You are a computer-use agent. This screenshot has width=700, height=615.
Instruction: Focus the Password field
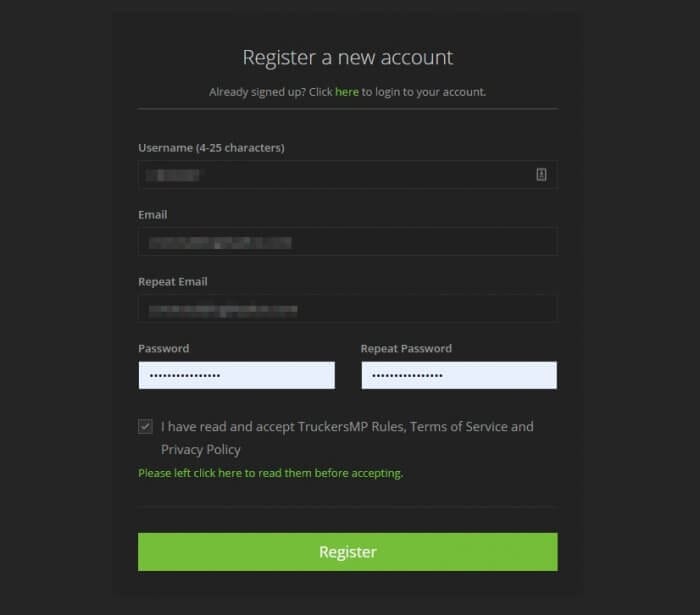(236, 376)
